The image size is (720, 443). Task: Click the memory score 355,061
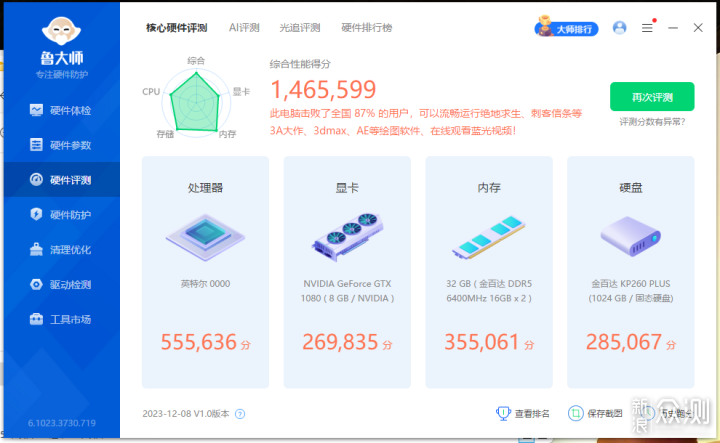(482, 342)
